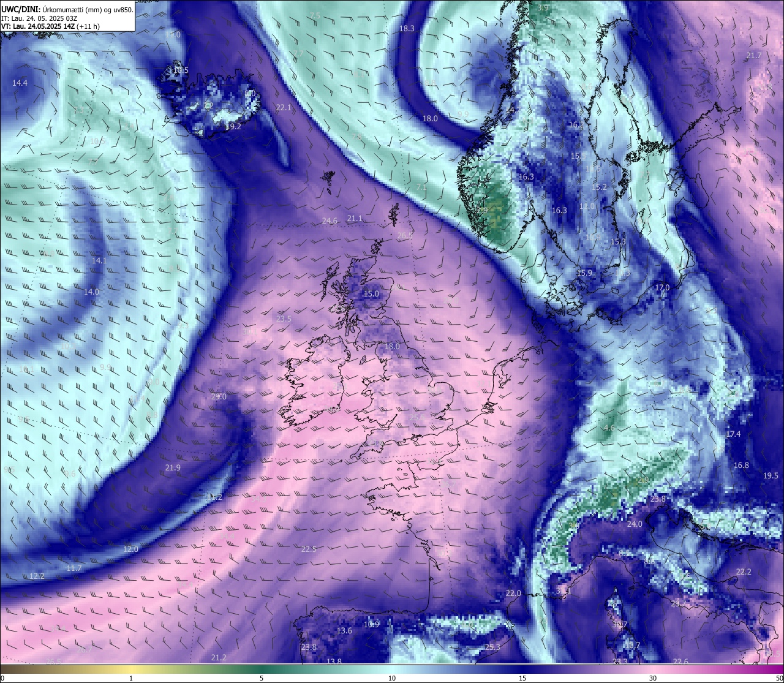784x683 pixels.
Task: Click the 16.8 value at right edge
Action: click(x=741, y=465)
